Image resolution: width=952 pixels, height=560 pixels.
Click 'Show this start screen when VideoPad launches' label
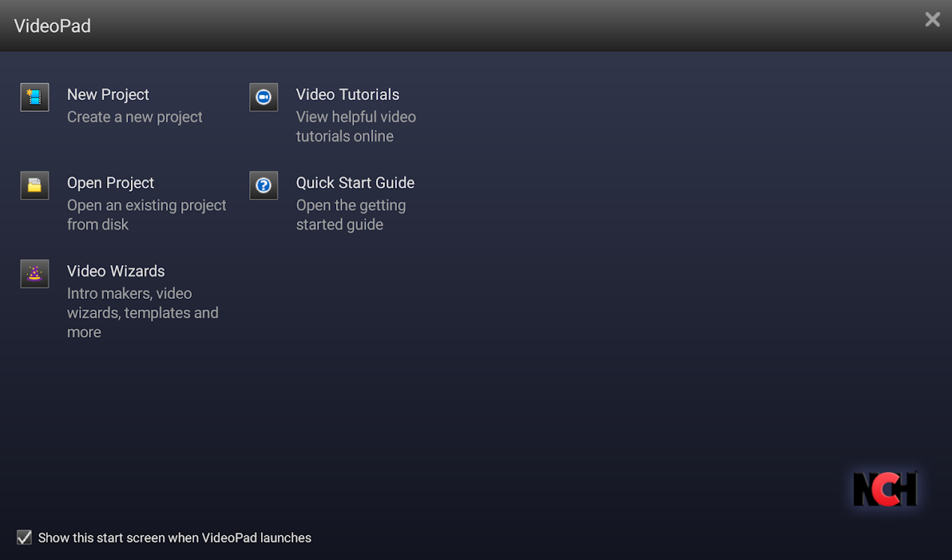(174, 538)
